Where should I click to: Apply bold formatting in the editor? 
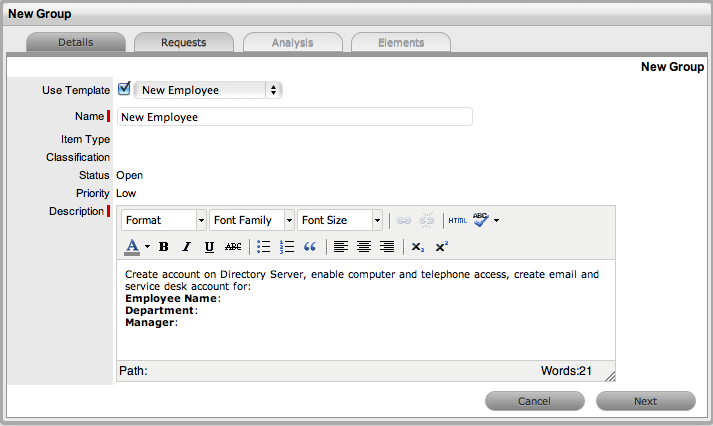tap(164, 247)
